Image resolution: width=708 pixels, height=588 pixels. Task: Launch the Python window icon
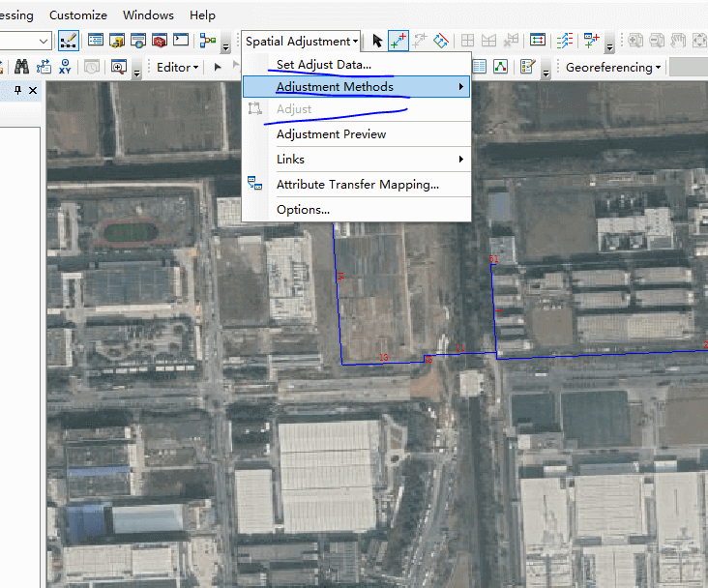pos(180,41)
